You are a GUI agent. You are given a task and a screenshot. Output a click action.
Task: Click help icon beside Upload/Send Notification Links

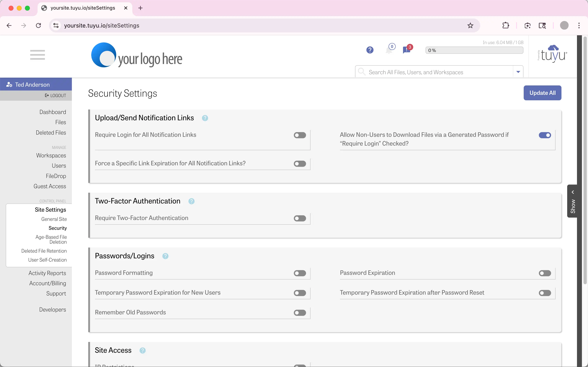pos(205,118)
